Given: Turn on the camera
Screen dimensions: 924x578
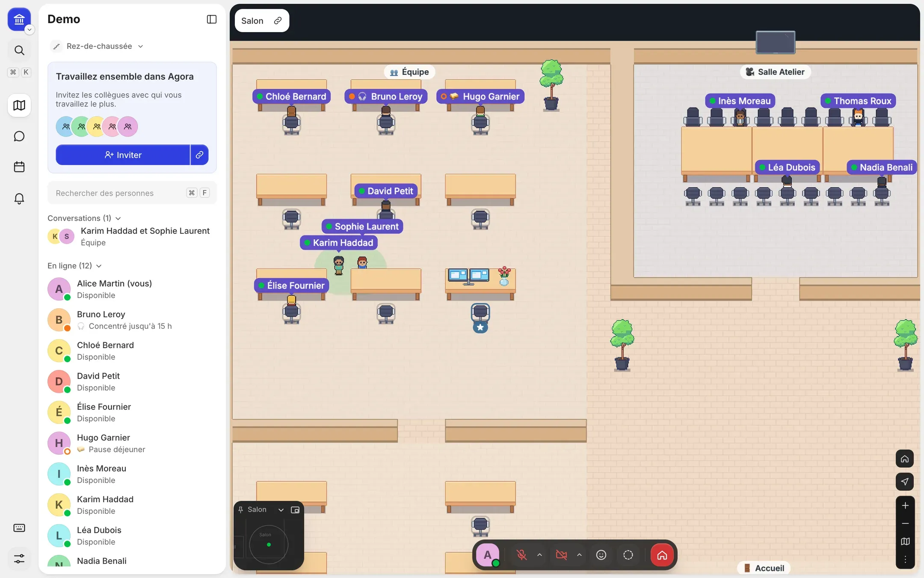Looking at the screenshot, I should (x=561, y=555).
